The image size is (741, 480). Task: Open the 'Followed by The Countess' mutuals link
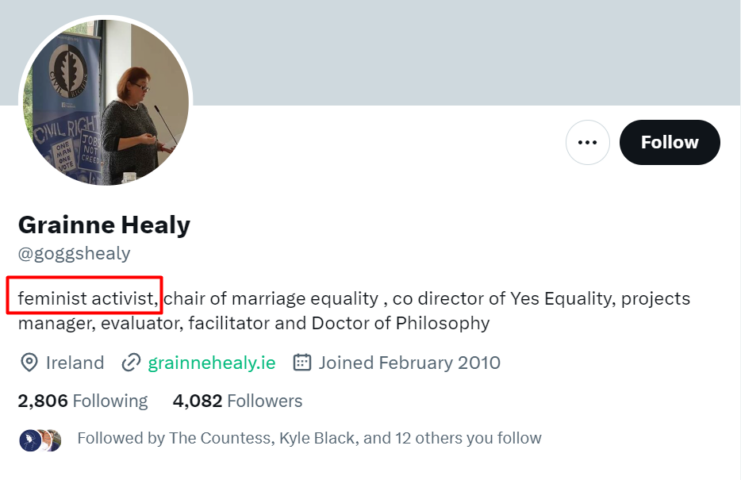pos(309,438)
